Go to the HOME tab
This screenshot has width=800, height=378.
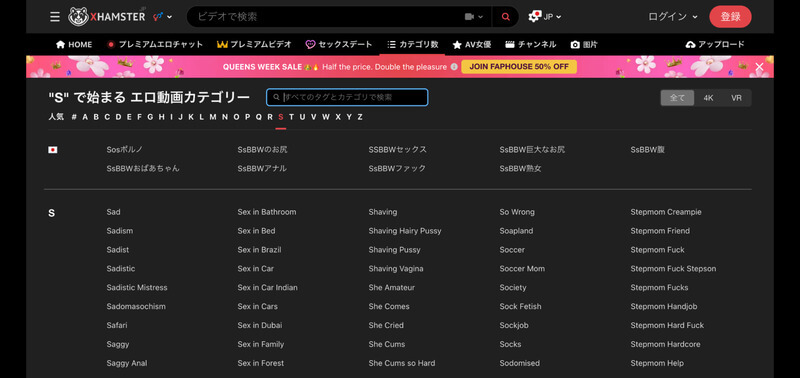tap(74, 44)
